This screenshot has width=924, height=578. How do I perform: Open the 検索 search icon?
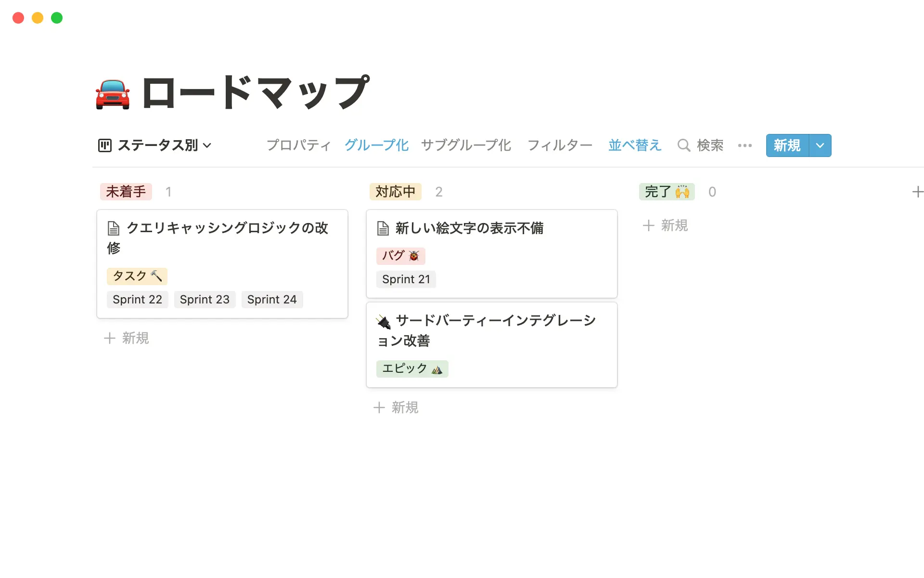tap(684, 145)
